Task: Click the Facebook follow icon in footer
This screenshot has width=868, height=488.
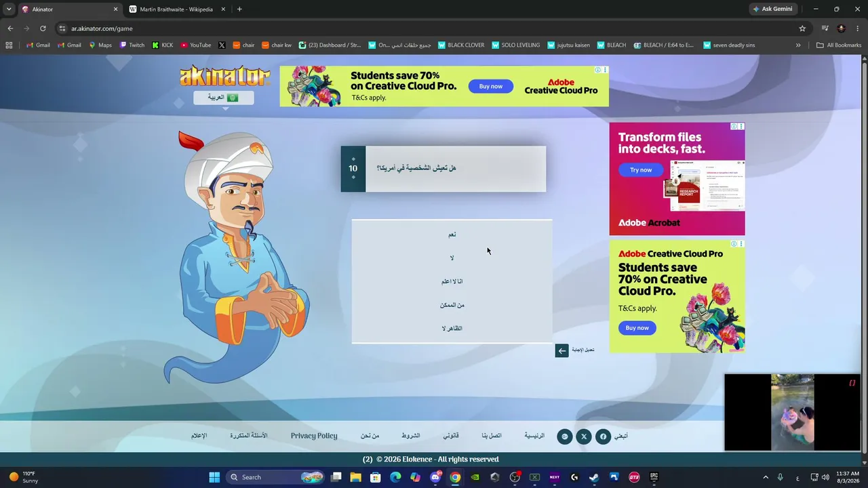Action: click(x=603, y=436)
